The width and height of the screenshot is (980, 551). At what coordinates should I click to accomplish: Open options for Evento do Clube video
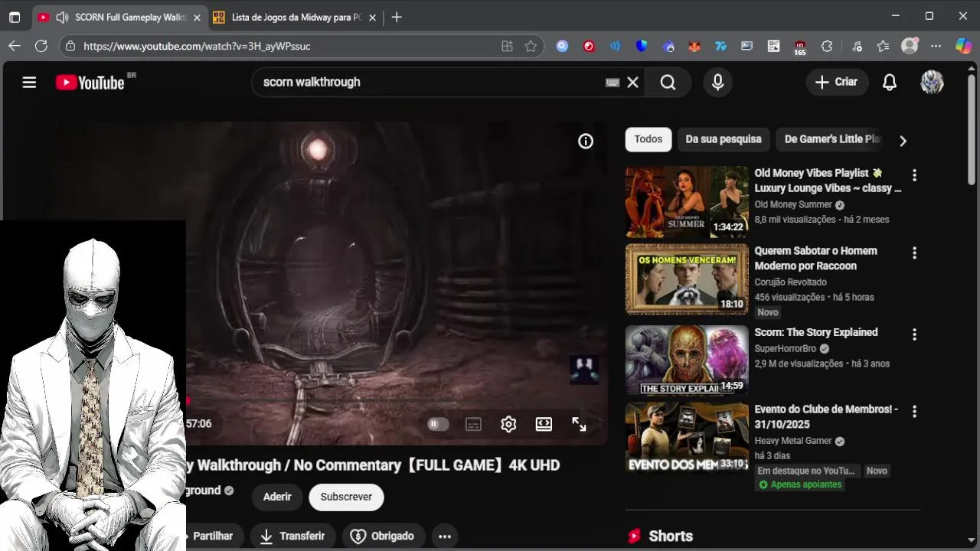tap(914, 411)
